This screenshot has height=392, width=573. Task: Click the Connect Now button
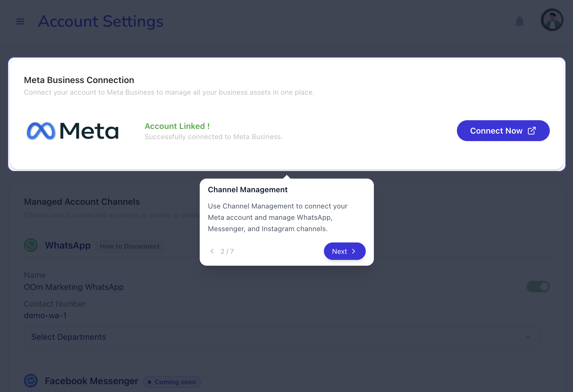(503, 131)
